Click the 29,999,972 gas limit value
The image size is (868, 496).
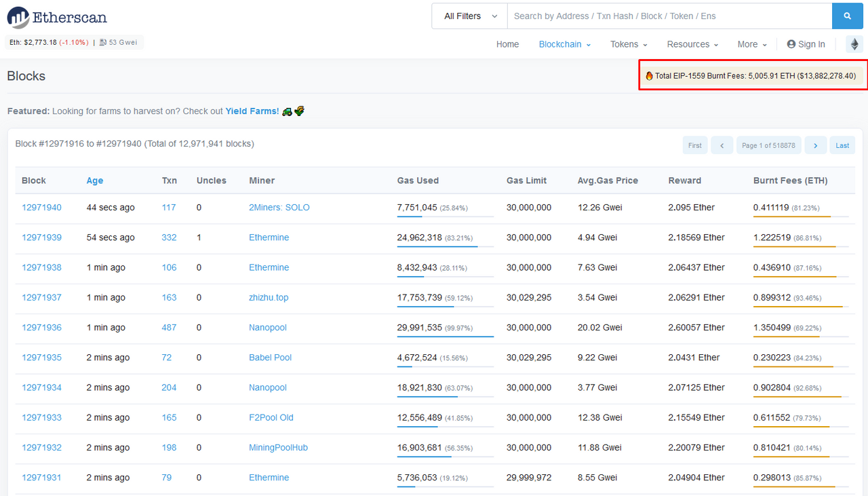[x=529, y=478]
